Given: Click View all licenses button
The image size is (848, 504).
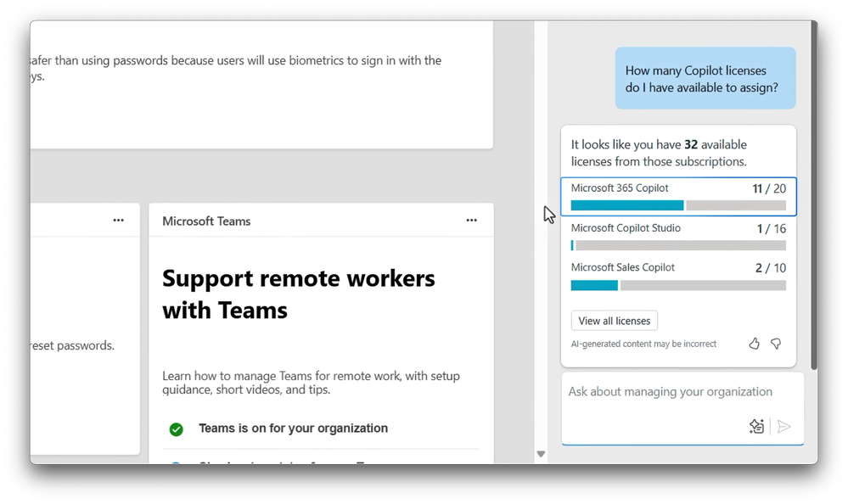Looking at the screenshot, I should coord(615,321).
